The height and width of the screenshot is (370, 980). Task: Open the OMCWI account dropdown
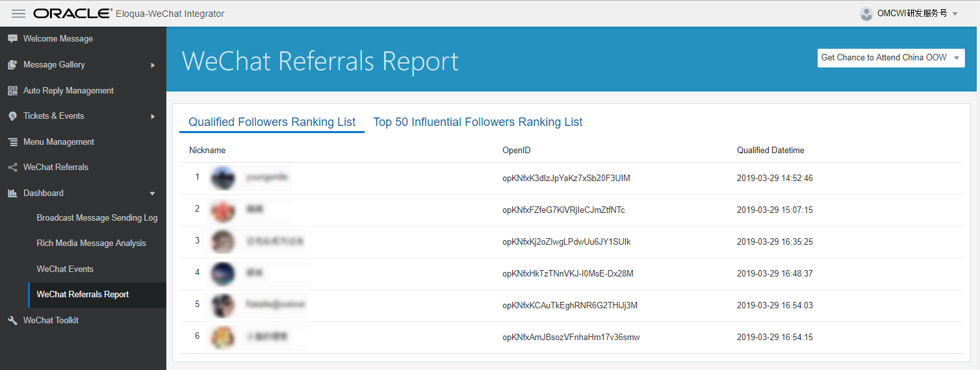pyautogui.click(x=909, y=14)
